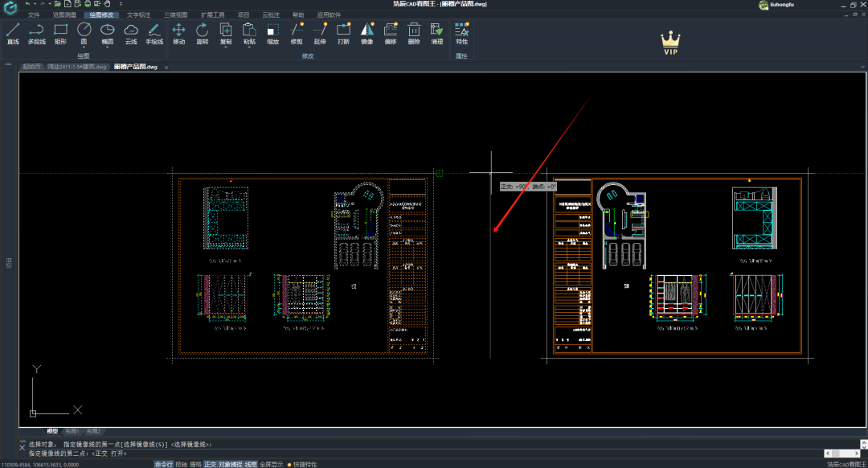
Task: Activate the 旋转 rotate tool
Action: pyautogui.click(x=202, y=33)
